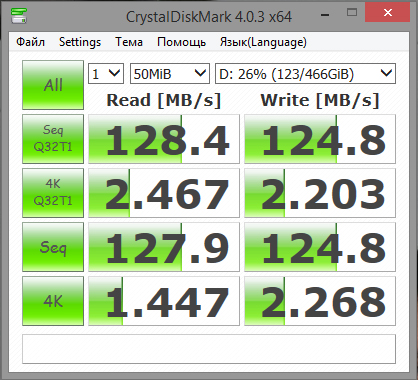Viewport: 418px width, 380px height.
Task: Click the 4K write value 2.268
Action: click(320, 301)
